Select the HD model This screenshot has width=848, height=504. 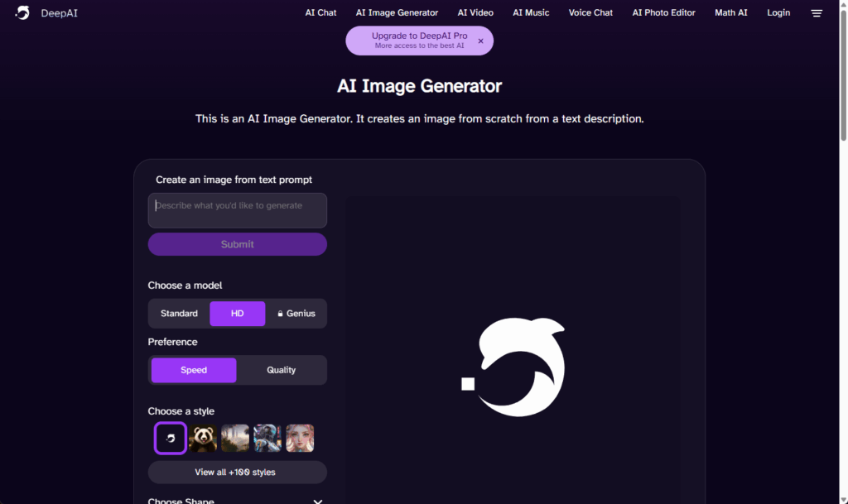click(x=238, y=314)
